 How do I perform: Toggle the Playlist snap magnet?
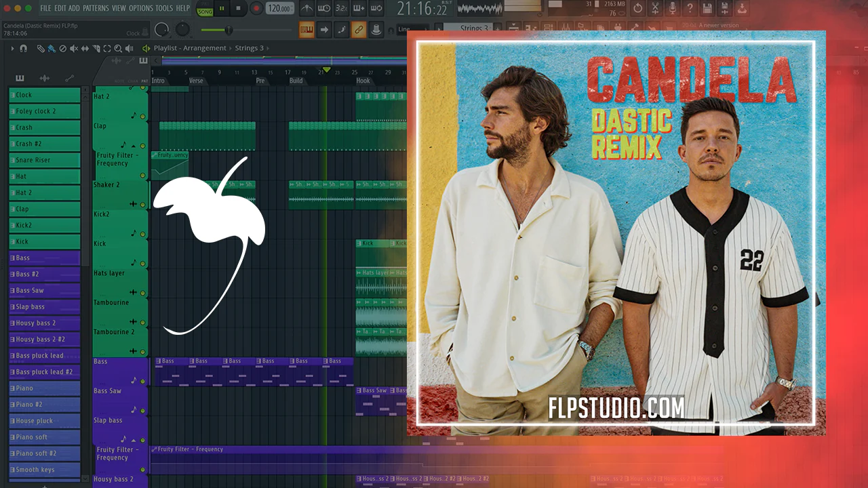click(x=23, y=48)
